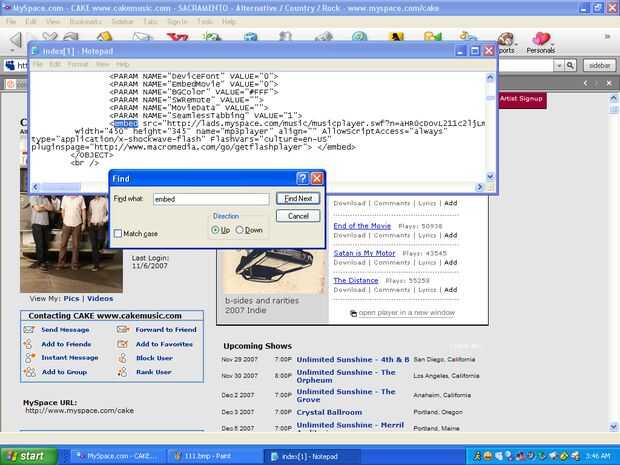Close the browser tab using tab bar X

tap(609, 83)
